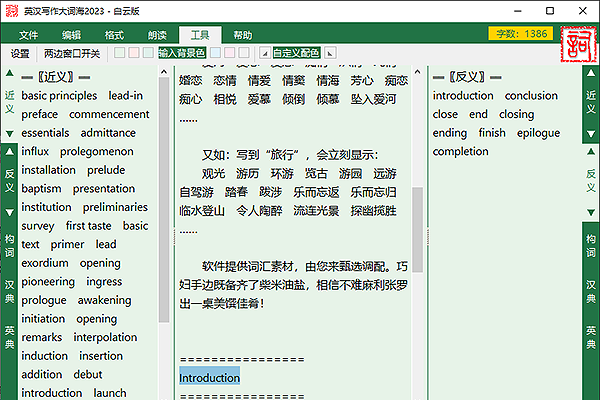Screen dimensions: 600x400
Task: Select 构词 tab in right sidebar
Action: [x=591, y=246]
